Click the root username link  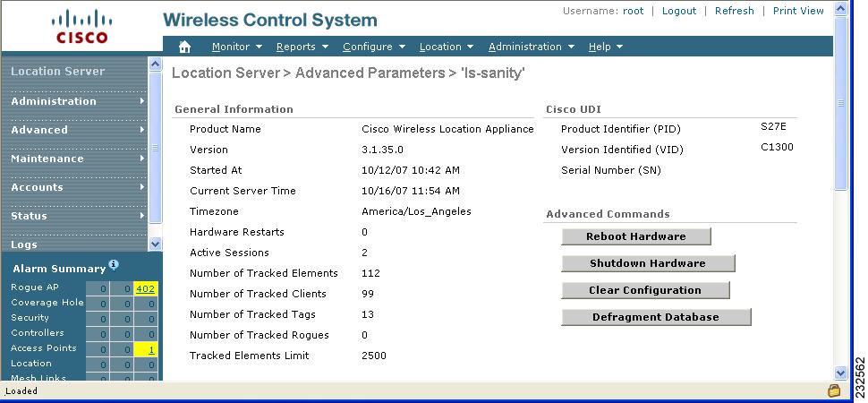[x=634, y=11]
